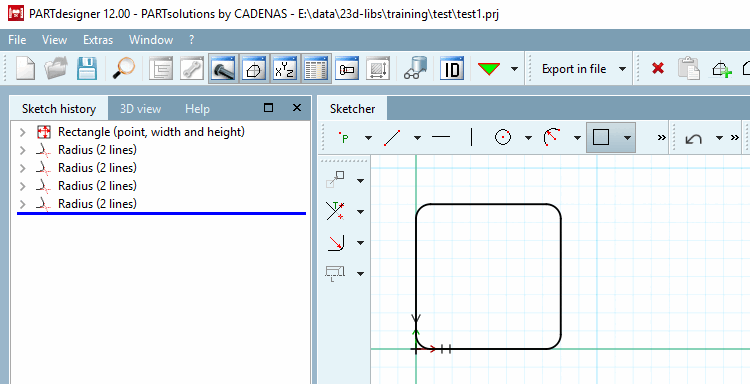Toggle the ID window toolbar button
This screenshot has height=384, width=750.
pyautogui.click(x=452, y=68)
